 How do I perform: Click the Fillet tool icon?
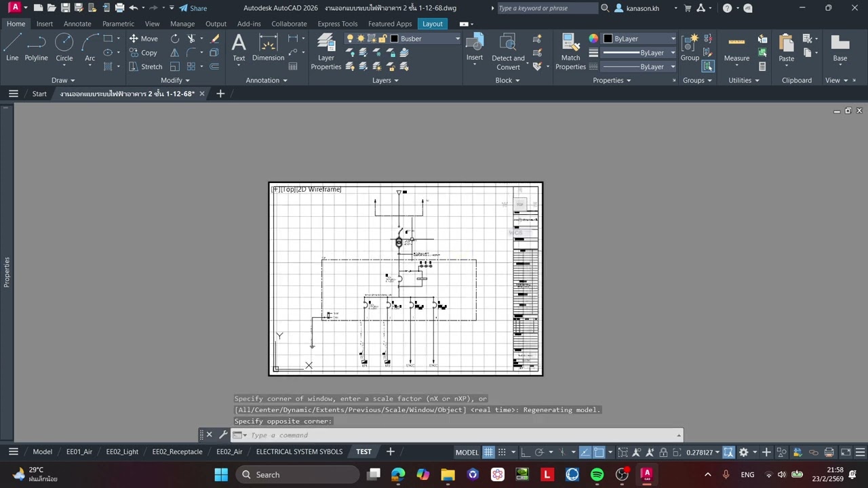tap(191, 53)
